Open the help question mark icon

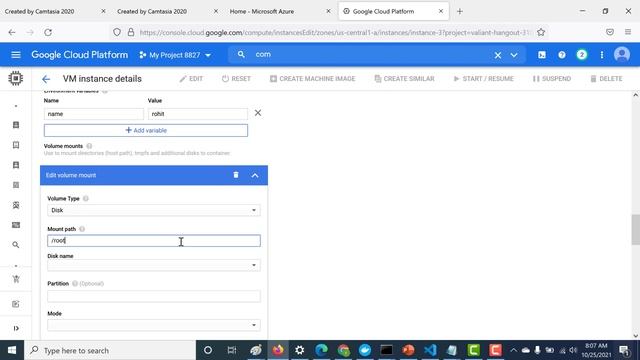tap(562, 55)
